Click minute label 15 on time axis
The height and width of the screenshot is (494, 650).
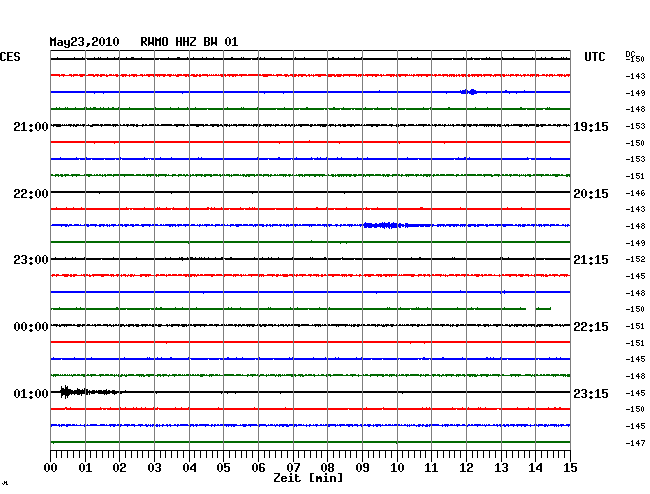point(570,468)
